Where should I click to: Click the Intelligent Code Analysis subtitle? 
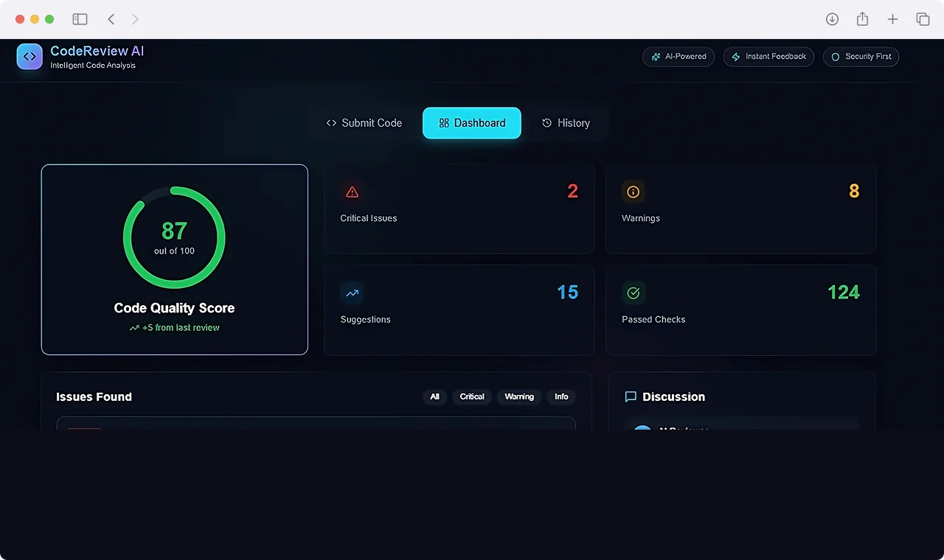pyautogui.click(x=93, y=66)
